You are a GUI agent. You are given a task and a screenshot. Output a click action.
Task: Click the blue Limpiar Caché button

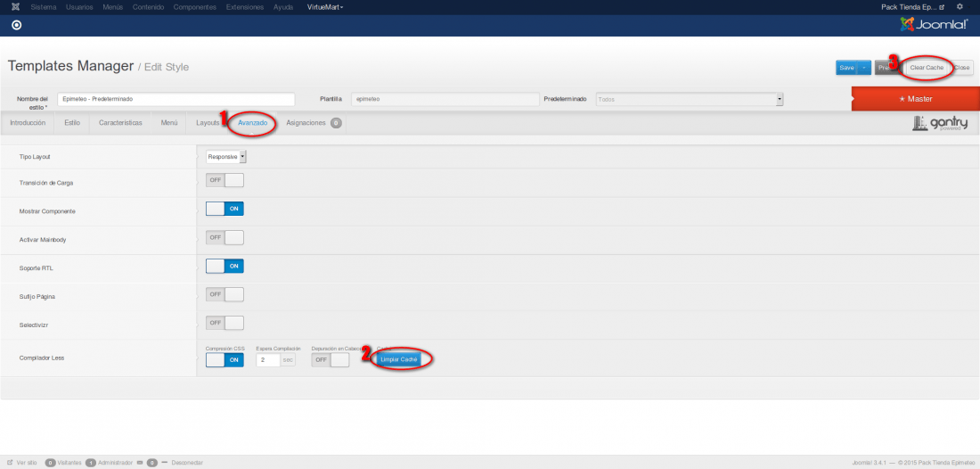click(x=399, y=359)
